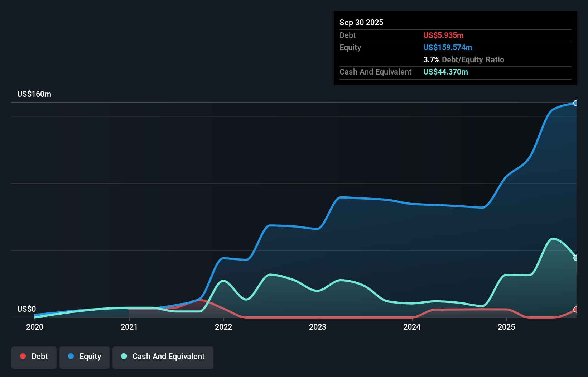Viewport: 588px width, 377px height.
Task: Click the blue Equity area fill
Action: pyautogui.click(x=394, y=233)
